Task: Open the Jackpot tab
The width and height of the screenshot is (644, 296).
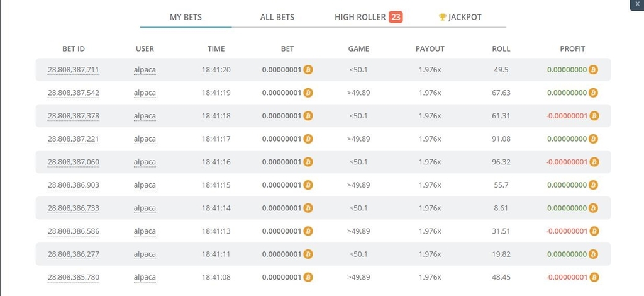Action: point(460,17)
